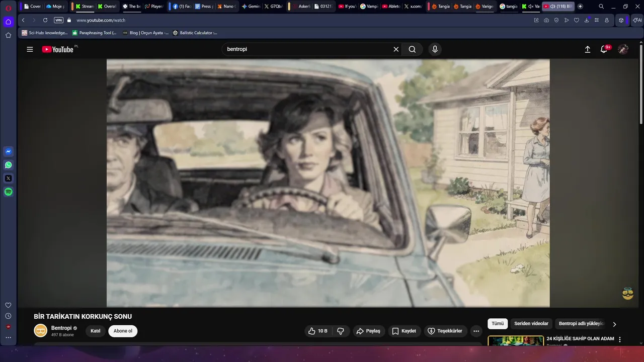Open YouTube upload/create icon
Viewport: 644px width, 362px height.
point(587,49)
